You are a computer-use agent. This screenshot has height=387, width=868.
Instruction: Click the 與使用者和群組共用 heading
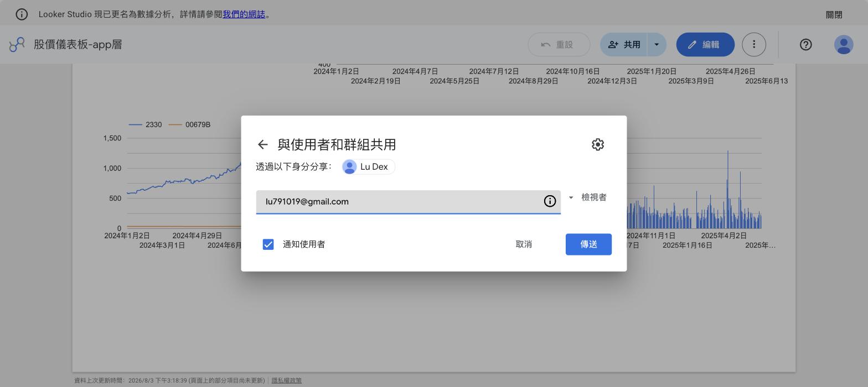point(337,145)
